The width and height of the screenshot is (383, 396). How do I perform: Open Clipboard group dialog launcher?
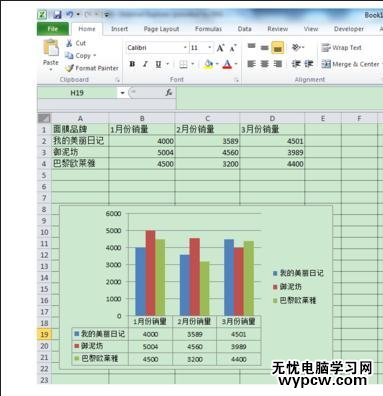click(117, 80)
